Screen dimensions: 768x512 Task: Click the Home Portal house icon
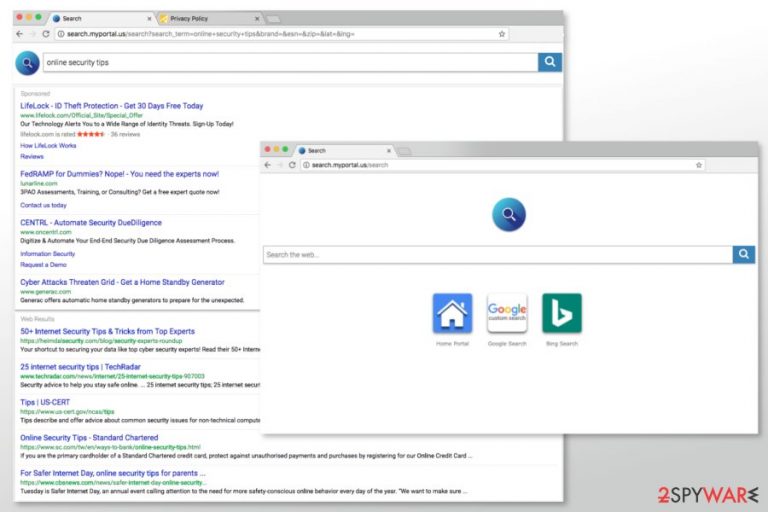(x=452, y=313)
